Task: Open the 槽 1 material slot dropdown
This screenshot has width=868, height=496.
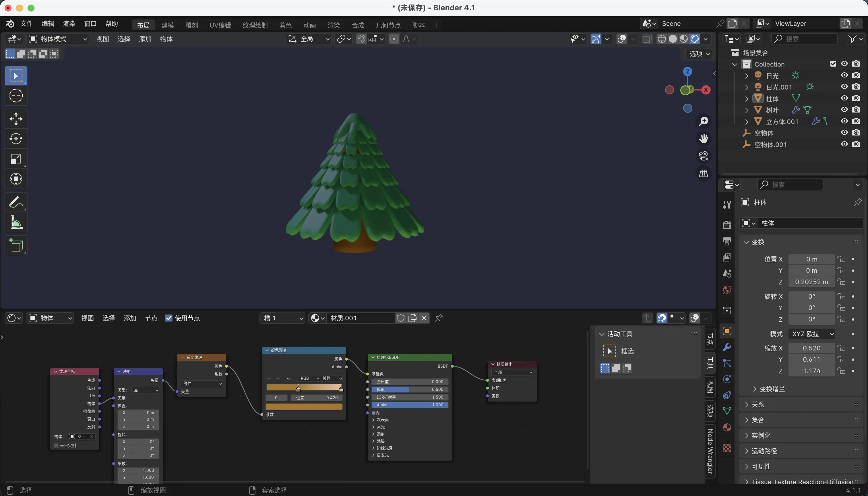Action: point(282,318)
